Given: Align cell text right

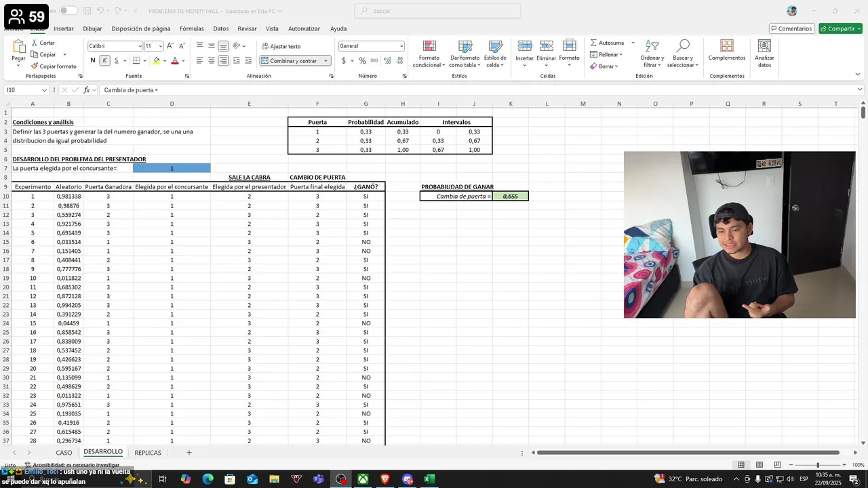Looking at the screenshot, I should pos(222,60).
